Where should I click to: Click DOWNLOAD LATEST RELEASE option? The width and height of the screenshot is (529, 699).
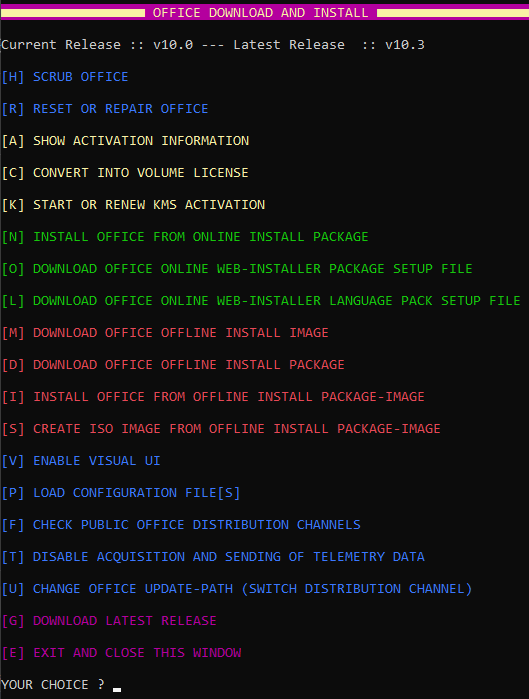[x=109, y=621]
